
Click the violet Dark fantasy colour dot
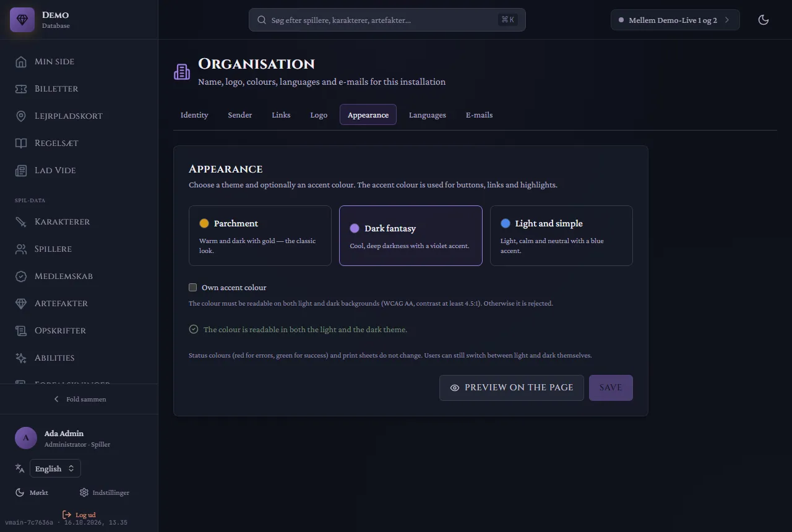tap(355, 228)
